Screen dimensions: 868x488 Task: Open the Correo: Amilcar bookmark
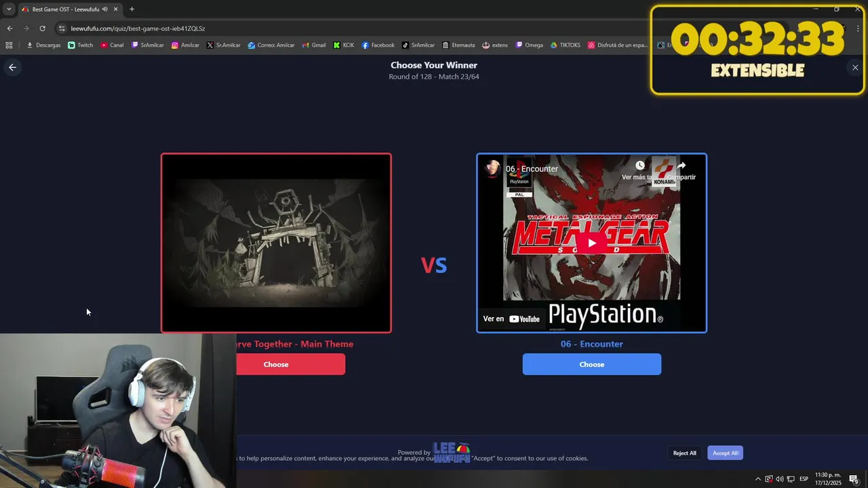[x=271, y=45]
